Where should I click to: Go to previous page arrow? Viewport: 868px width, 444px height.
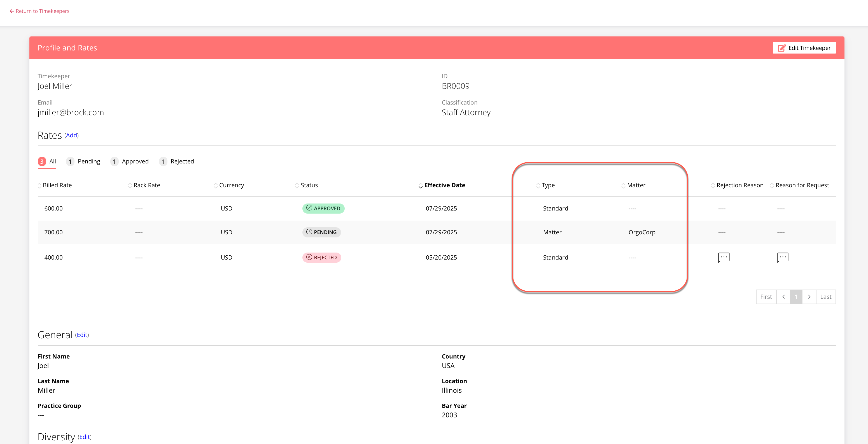click(783, 297)
